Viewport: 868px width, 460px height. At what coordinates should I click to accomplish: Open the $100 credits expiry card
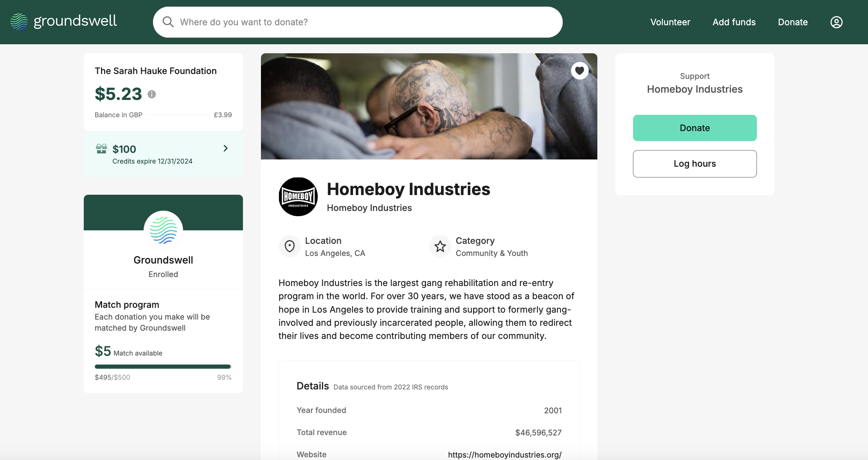[x=163, y=154]
